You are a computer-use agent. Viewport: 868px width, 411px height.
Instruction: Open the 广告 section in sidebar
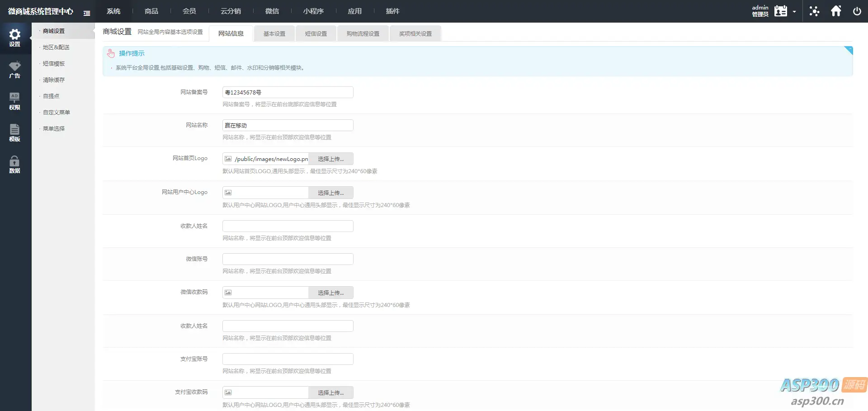(x=15, y=70)
